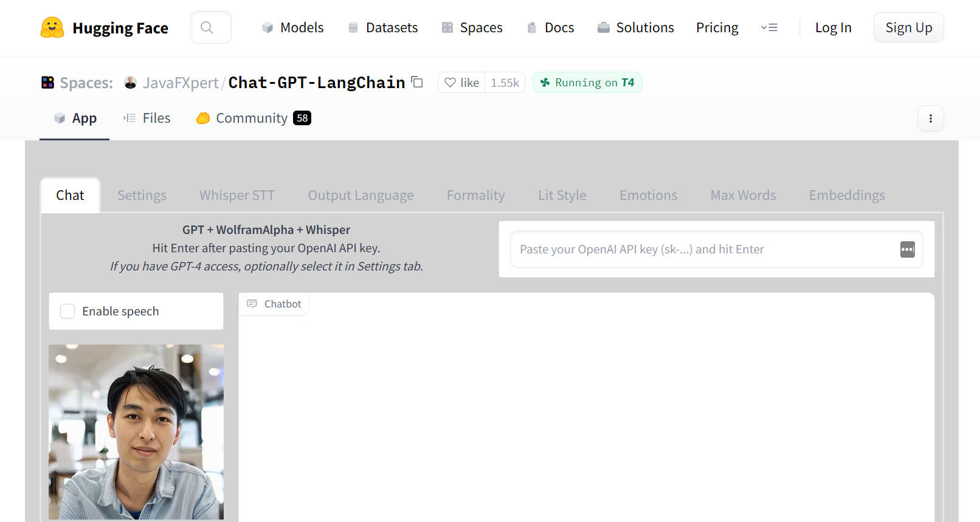Open the search magnifier box
Screen dimensions: 980x522
[210, 27]
